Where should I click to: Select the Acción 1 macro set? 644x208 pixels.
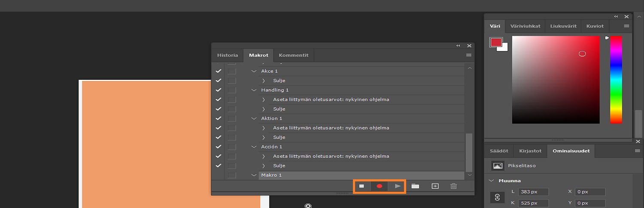(272, 147)
